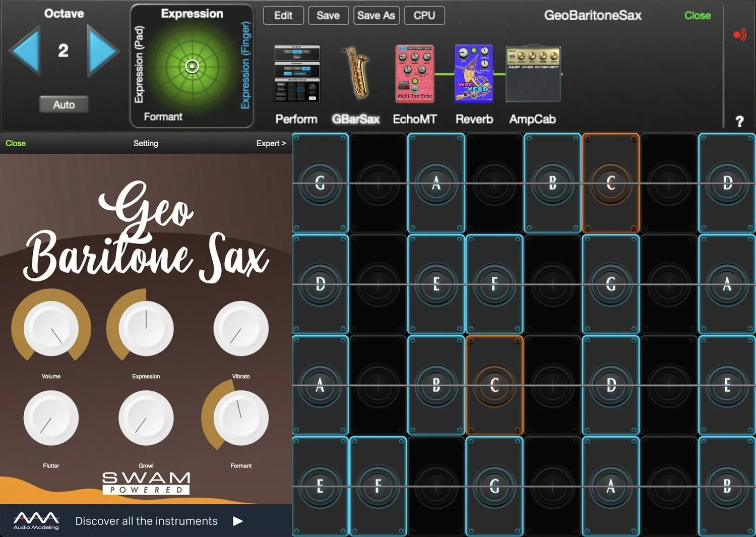The width and height of the screenshot is (756, 537).
Task: Toggle the Auto octave button
Action: (x=64, y=105)
